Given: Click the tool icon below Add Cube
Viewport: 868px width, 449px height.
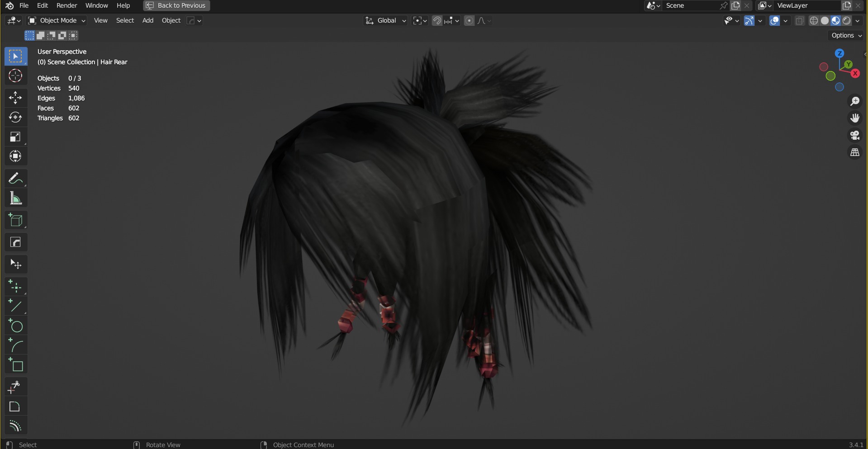Looking at the screenshot, I should tap(16, 242).
